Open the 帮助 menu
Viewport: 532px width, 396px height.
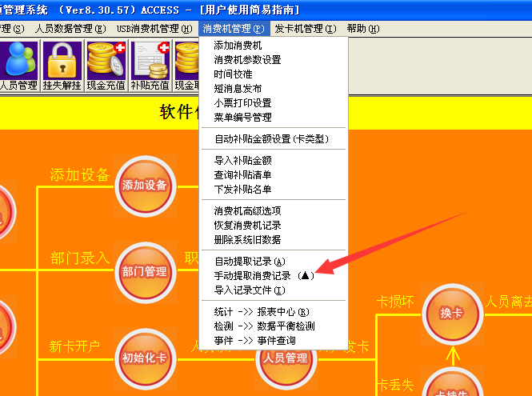click(362, 29)
